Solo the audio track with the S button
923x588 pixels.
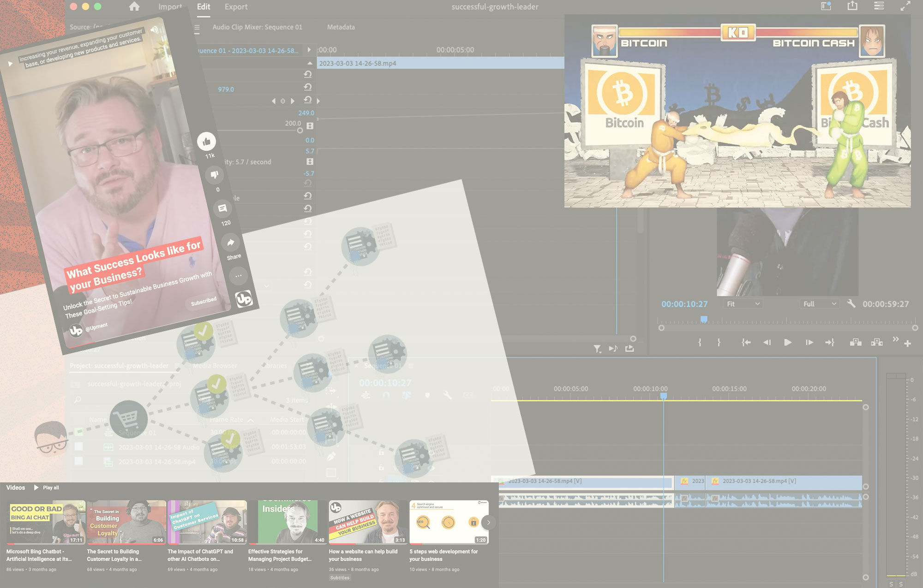coord(892,584)
